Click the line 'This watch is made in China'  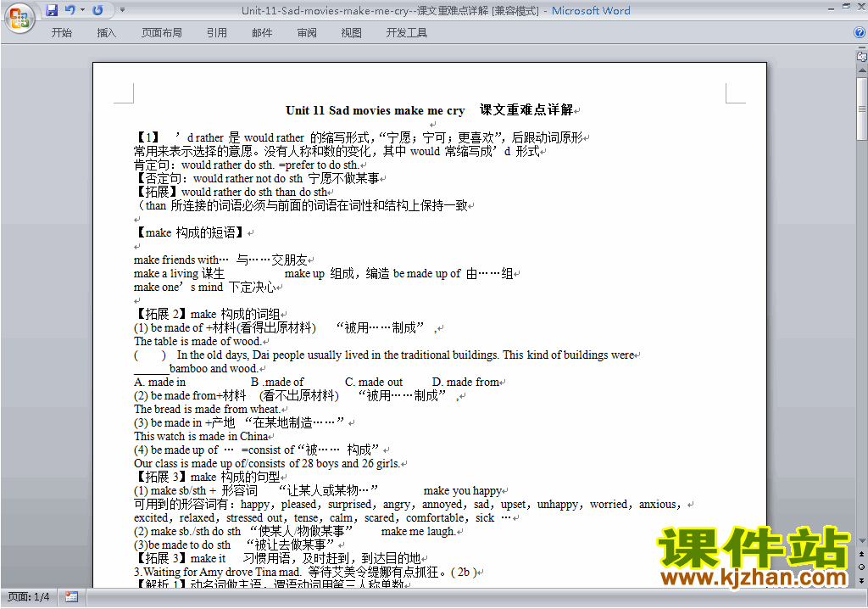point(201,436)
